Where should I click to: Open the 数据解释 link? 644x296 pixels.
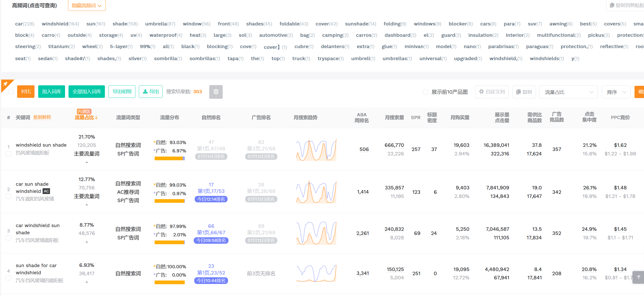pyautogui.click(x=42, y=117)
